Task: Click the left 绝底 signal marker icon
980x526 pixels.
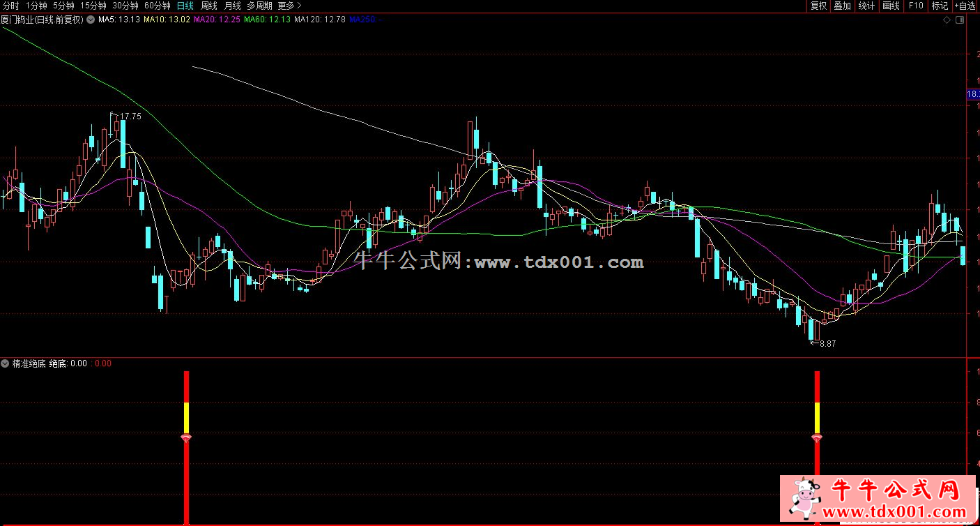Action: pyautogui.click(x=186, y=438)
